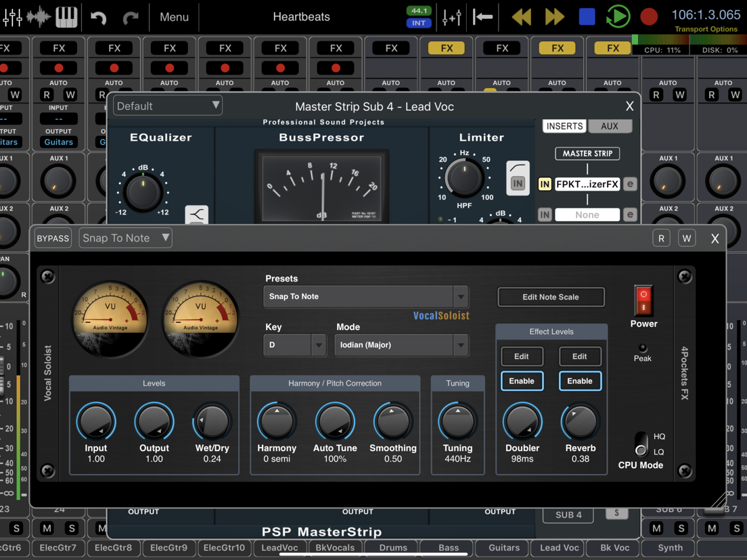Viewport: 747px width, 560px height.
Task: Open the audio waveform editor icon
Action: point(39,17)
